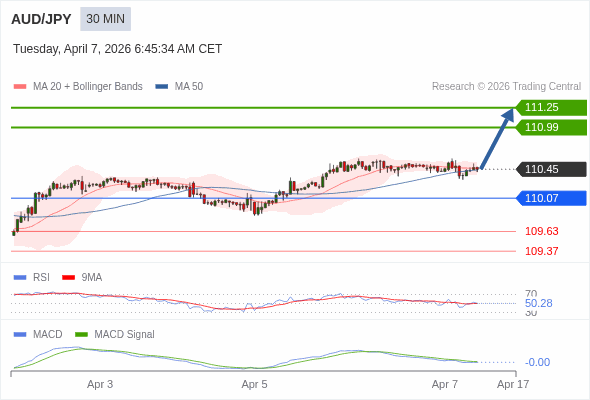Viewport: 590px width, 400px height.
Task: Click the Apr 7 date axis label
Action: [445, 384]
